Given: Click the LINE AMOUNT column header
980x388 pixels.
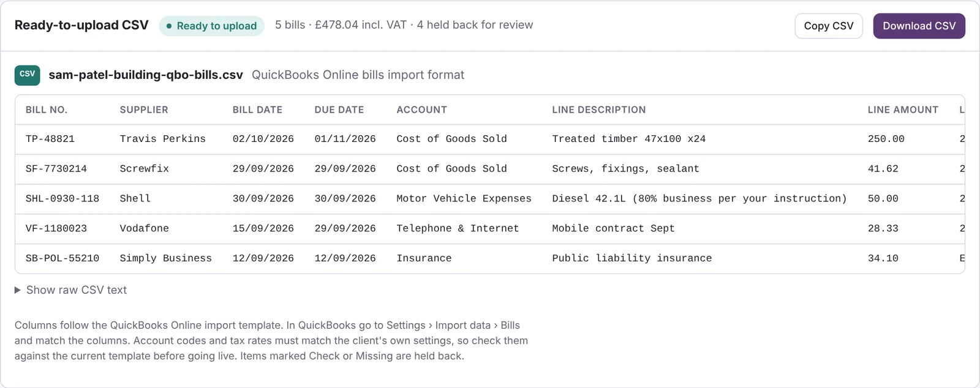Looking at the screenshot, I should [x=903, y=110].
